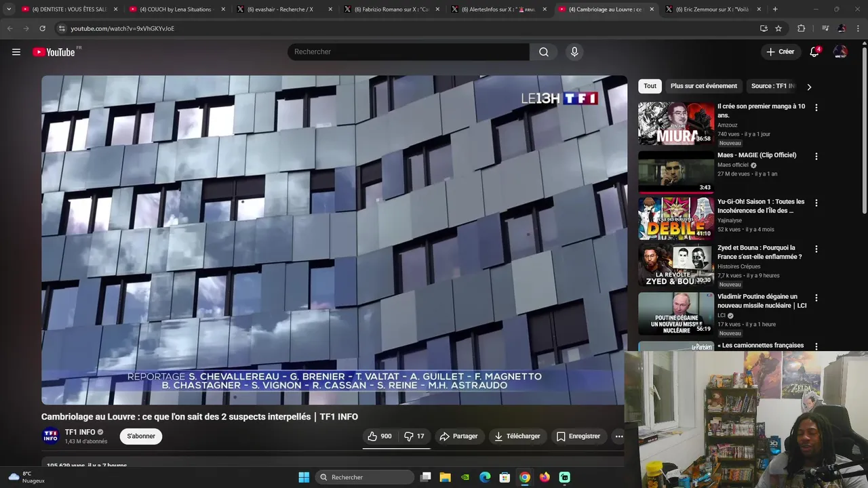Click the Partager share button

[x=459, y=436]
